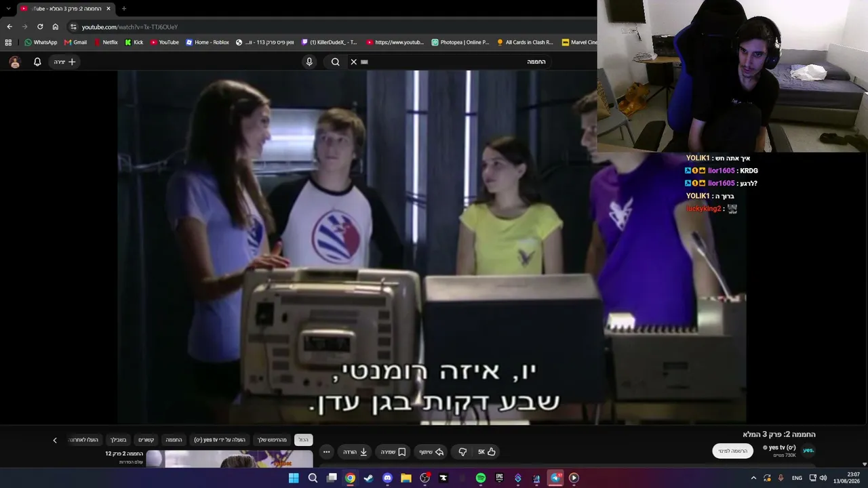
Task: Open the apps grid in bookmarks bar
Action: point(8,42)
